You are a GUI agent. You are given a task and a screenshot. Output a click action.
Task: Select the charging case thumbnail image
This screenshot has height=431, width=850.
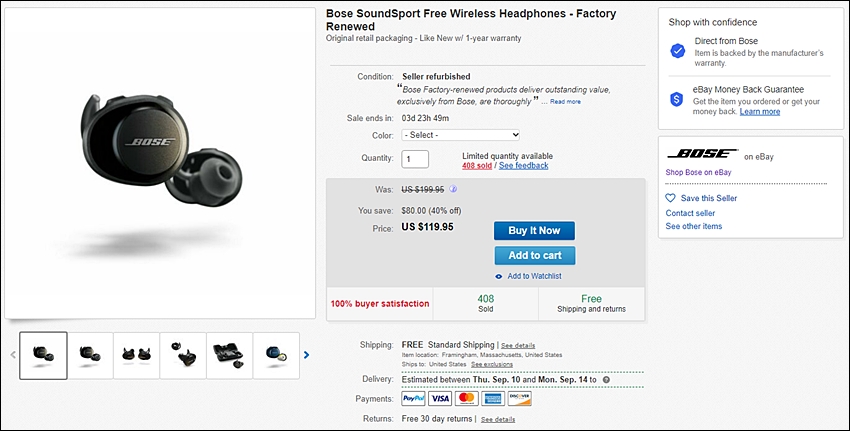click(x=229, y=356)
